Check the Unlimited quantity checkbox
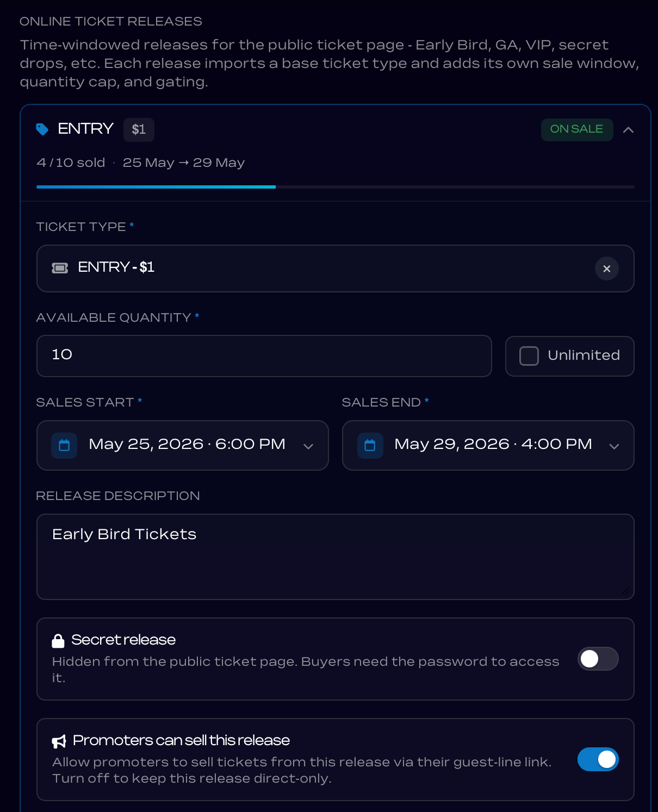Image resolution: width=658 pixels, height=812 pixels. pos(529,356)
